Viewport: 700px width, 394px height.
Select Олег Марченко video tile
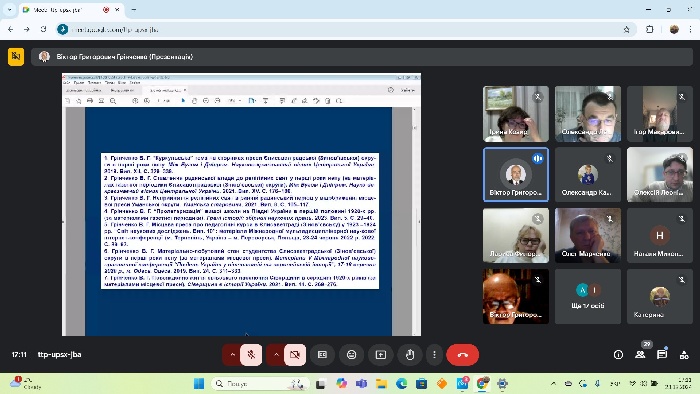[x=588, y=235]
